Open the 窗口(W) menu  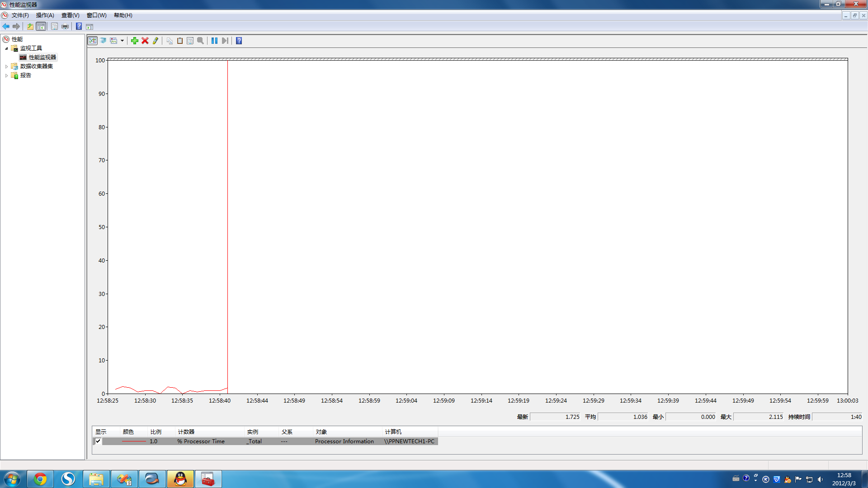click(x=97, y=15)
